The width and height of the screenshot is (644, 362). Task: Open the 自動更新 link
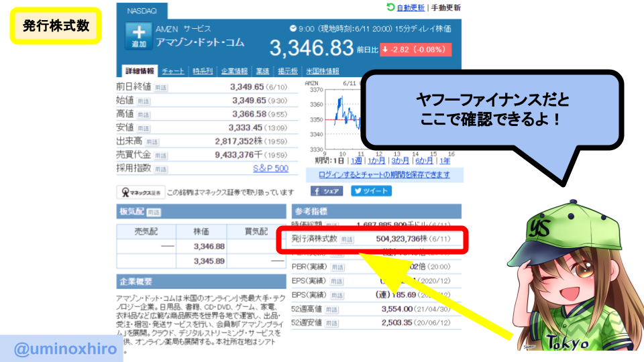tap(411, 8)
